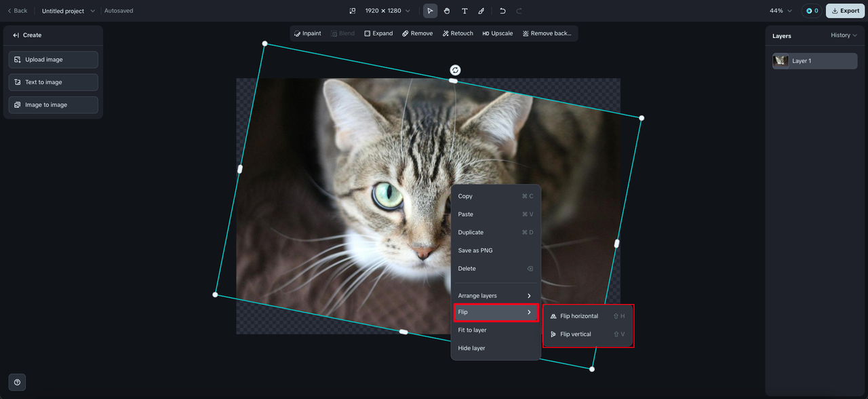Click Save as PNG
This screenshot has height=399, width=868.
click(x=496, y=250)
